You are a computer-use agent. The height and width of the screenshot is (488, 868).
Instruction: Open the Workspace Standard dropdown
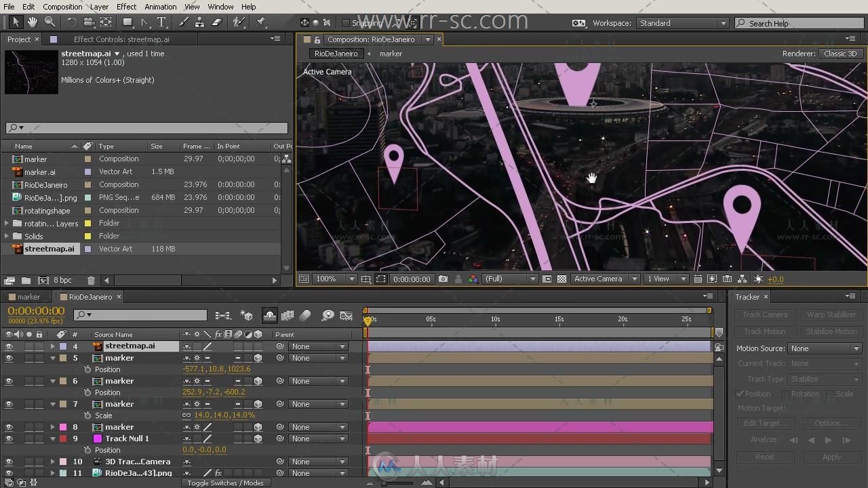point(682,23)
